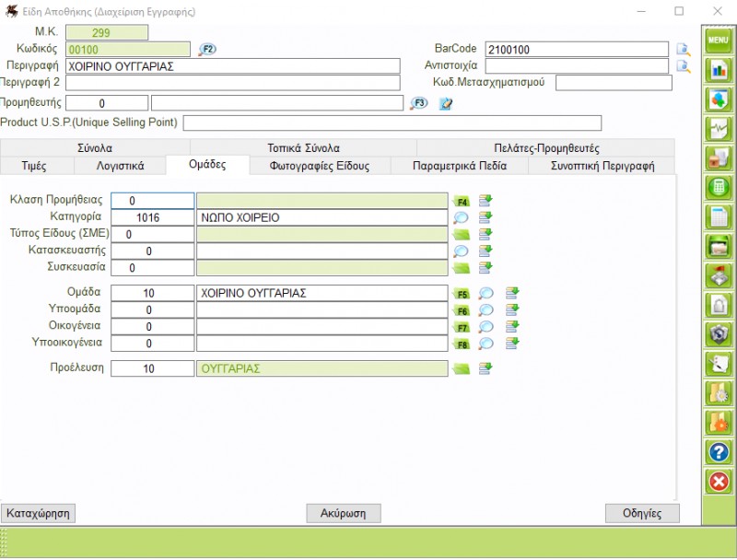Open the Φωτογραφίες Είδους tab
The height and width of the screenshot is (560, 737).
(320, 166)
